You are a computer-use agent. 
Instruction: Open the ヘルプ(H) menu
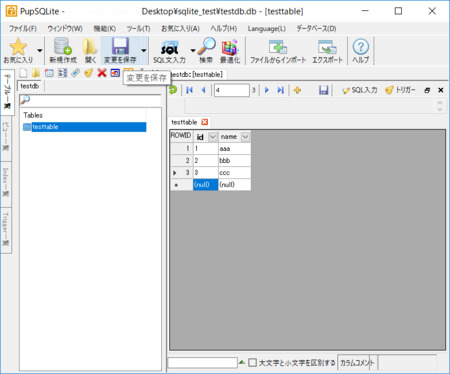coord(224,28)
